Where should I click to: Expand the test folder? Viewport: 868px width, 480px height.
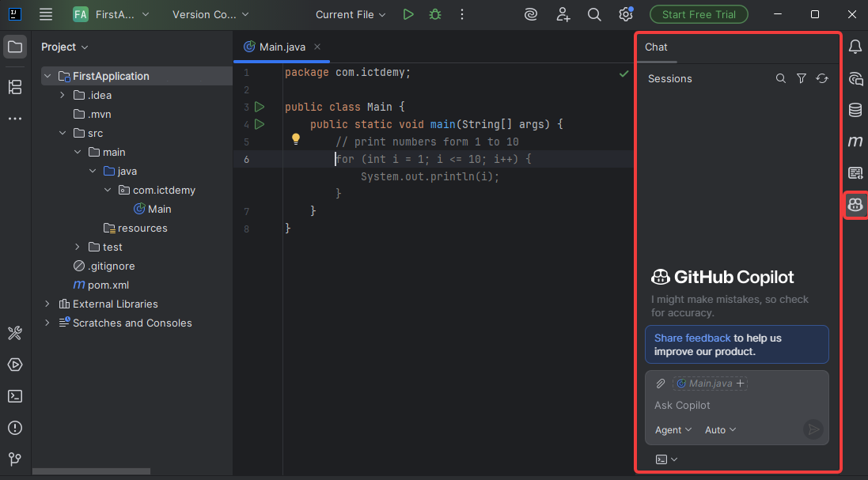click(78, 247)
